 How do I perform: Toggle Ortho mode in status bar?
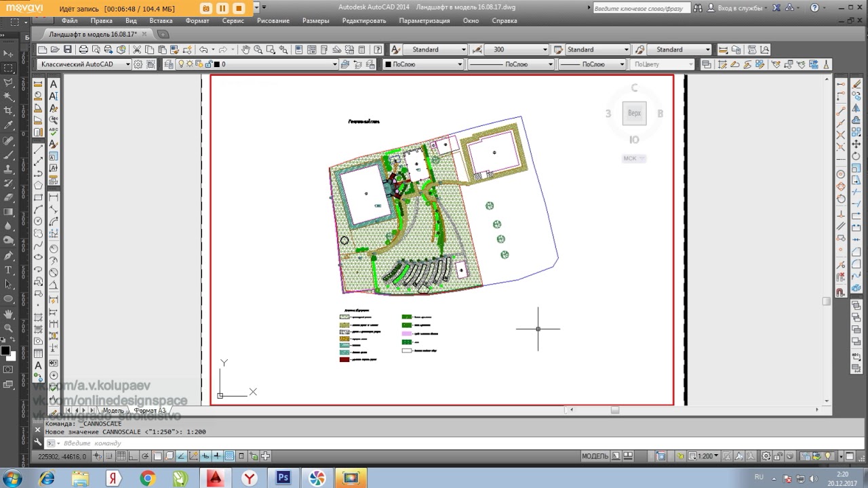pyautogui.click(x=134, y=456)
